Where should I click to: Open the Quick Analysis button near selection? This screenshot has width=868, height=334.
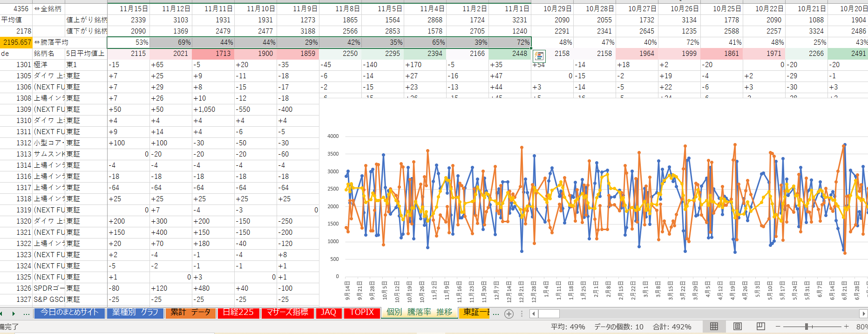(x=539, y=56)
